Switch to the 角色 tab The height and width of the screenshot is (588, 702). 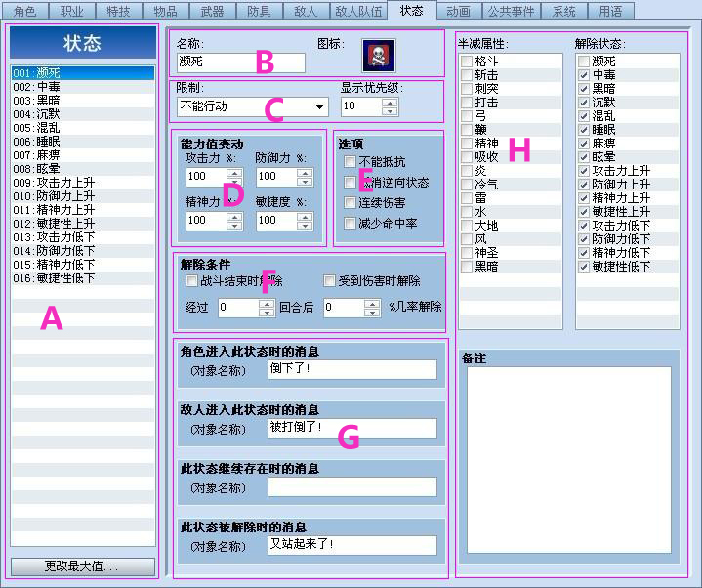[x=24, y=11]
